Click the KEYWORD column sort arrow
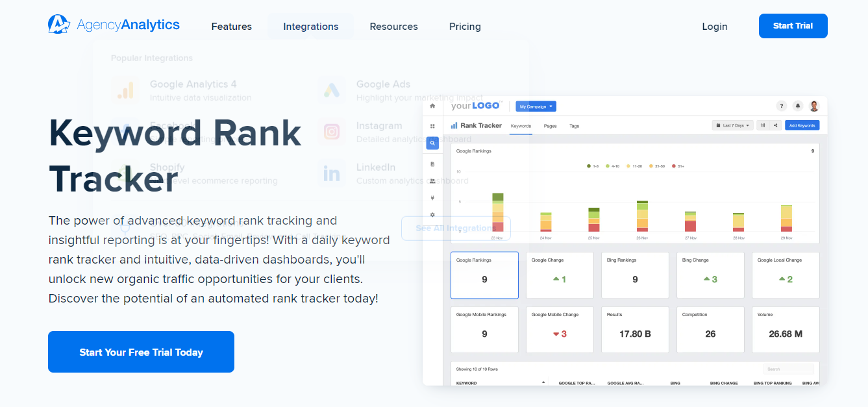 click(543, 382)
